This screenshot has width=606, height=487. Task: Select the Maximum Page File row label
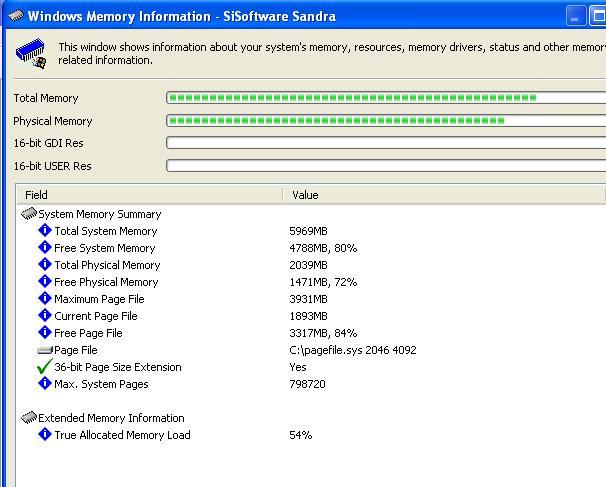(x=99, y=299)
